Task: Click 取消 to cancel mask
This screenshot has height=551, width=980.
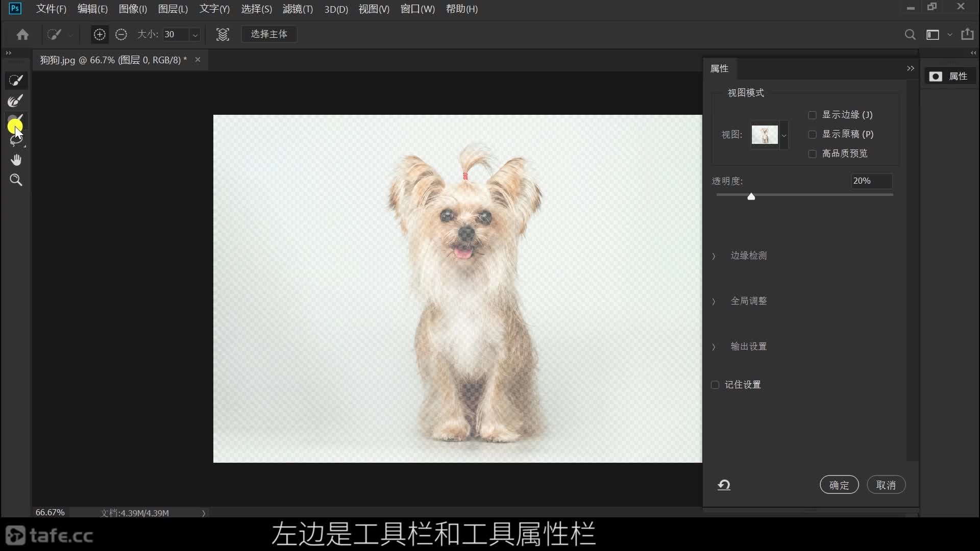Action: click(x=886, y=485)
